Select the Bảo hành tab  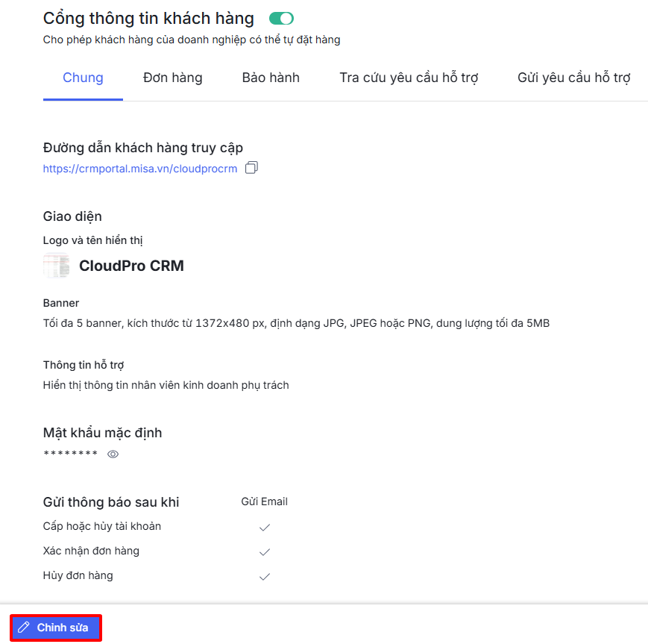pos(271,78)
